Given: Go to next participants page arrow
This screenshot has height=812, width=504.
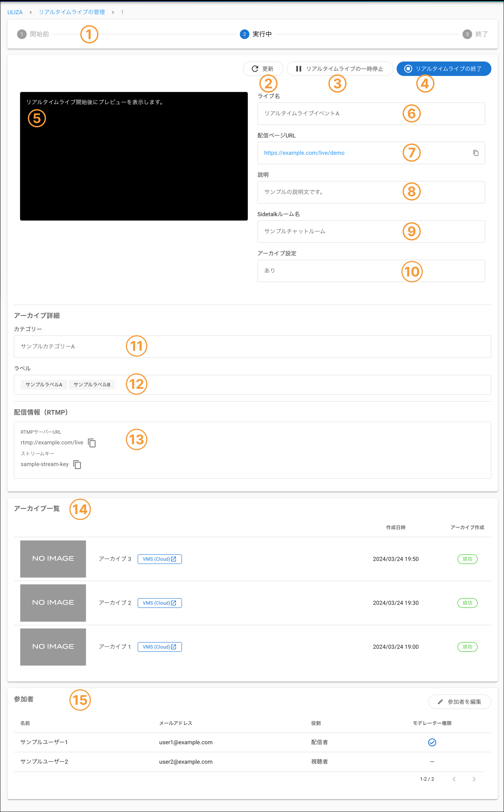Looking at the screenshot, I should pyautogui.click(x=474, y=779).
